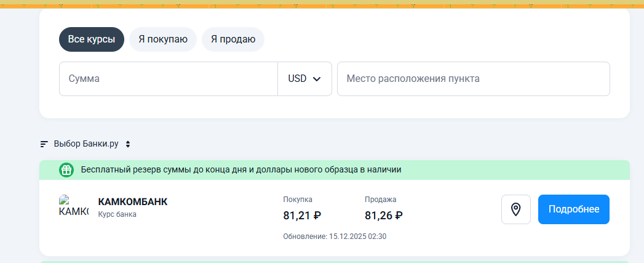Screen dimensions: 644x263
Task: Focus the "Сумма" amount field
Action: (x=168, y=79)
